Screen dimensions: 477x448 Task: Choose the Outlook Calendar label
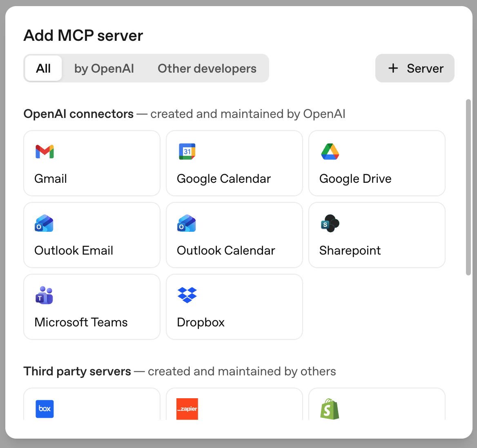click(226, 251)
